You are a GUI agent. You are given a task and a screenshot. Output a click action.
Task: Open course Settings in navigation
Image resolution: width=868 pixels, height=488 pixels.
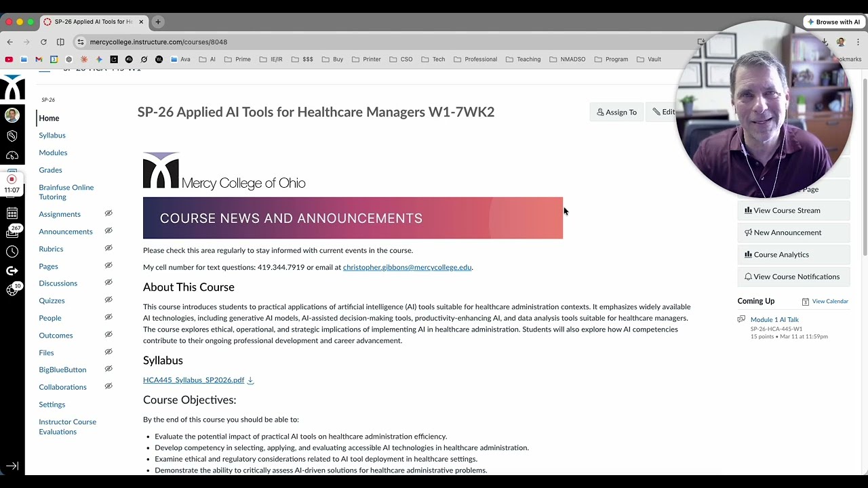click(x=52, y=405)
